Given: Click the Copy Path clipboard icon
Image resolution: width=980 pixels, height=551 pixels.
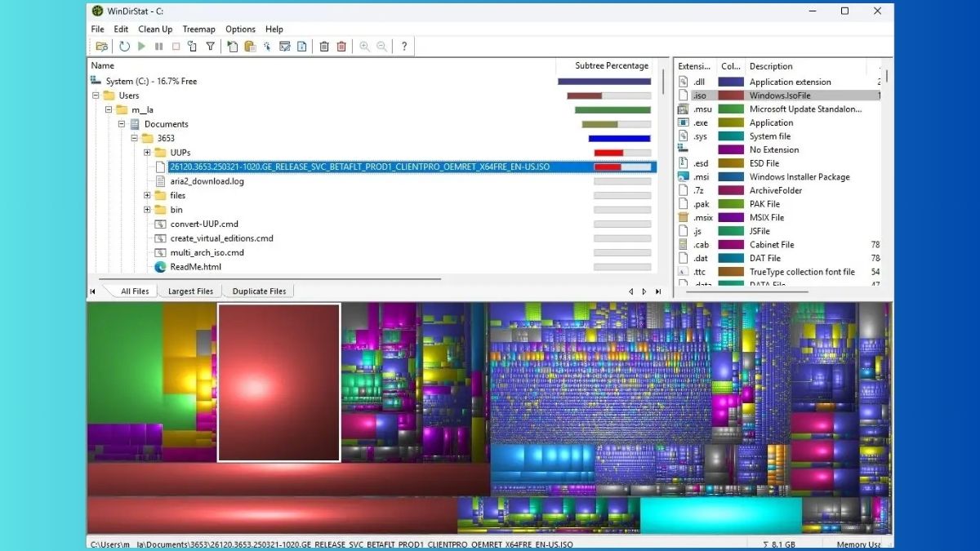Looking at the screenshot, I should [250, 47].
